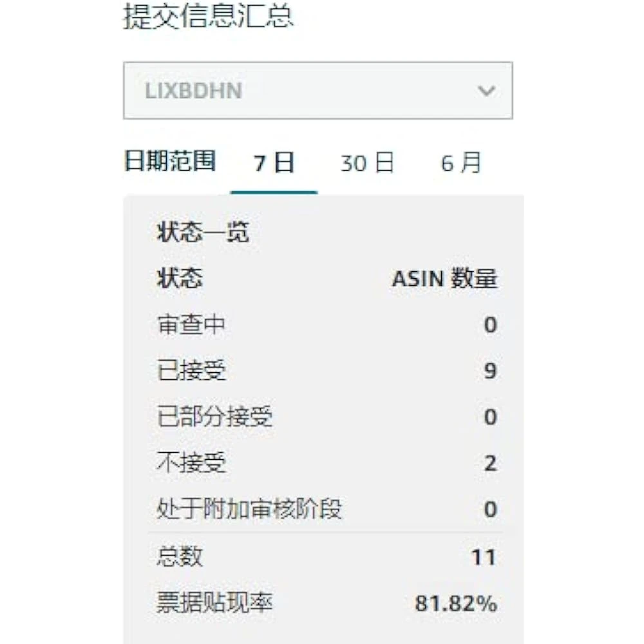The image size is (644, 644).
Task: Select the 已接受 status row label
Action: (191, 372)
